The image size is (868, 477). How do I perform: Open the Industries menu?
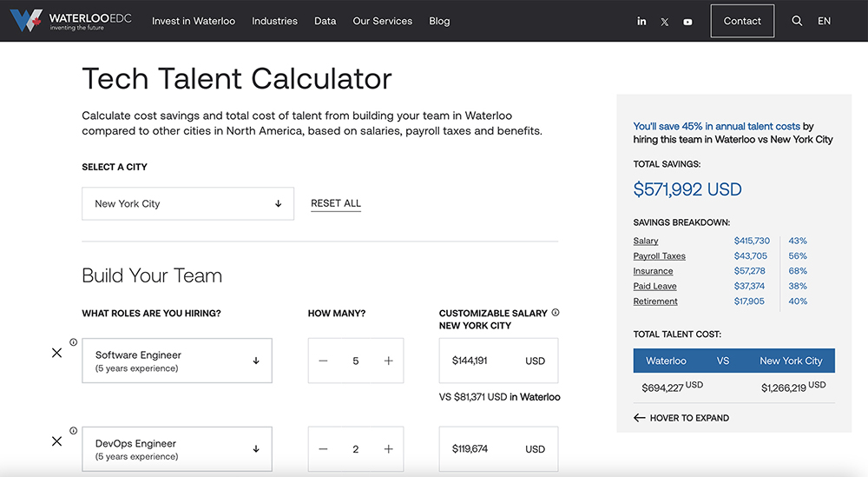[x=274, y=21]
